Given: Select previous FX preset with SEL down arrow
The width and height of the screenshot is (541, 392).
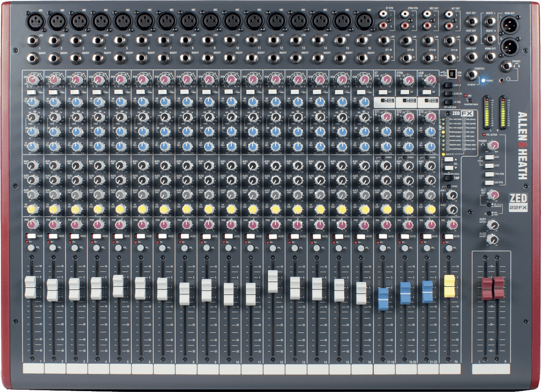Looking at the screenshot, I should coord(449,168).
